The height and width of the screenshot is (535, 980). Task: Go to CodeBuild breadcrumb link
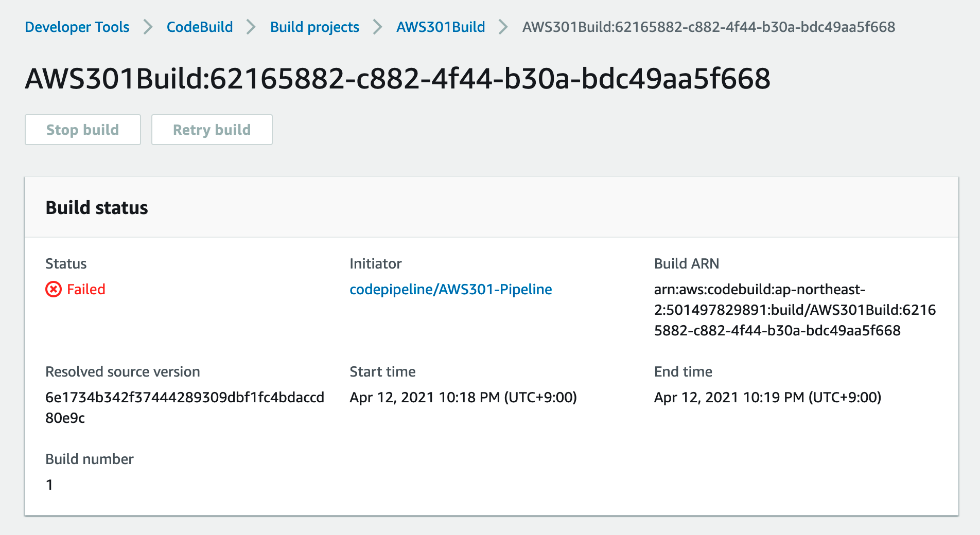[x=200, y=27]
